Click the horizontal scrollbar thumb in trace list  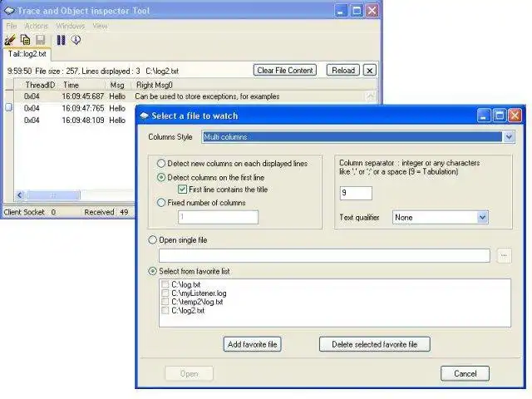(x=53, y=195)
